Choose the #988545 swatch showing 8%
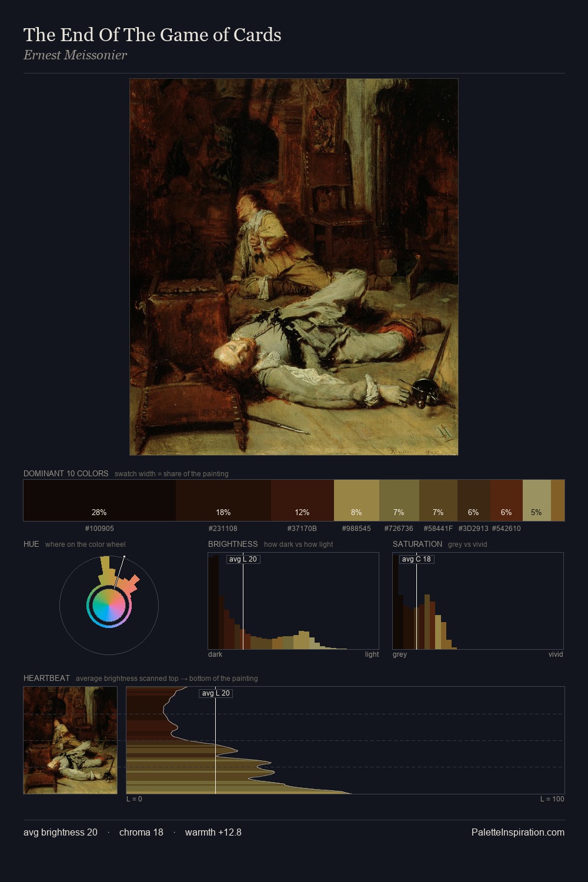This screenshot has width=588, height=882. [356, 500]
